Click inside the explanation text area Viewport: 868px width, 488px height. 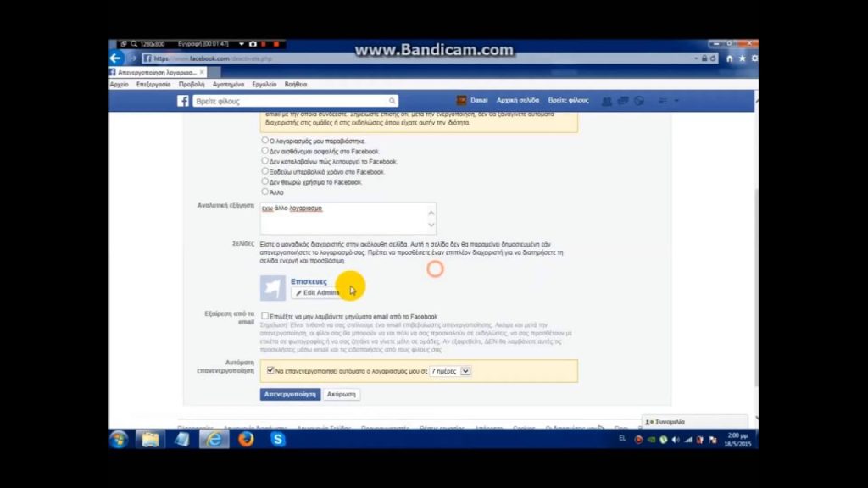click(x=348, y=218)
